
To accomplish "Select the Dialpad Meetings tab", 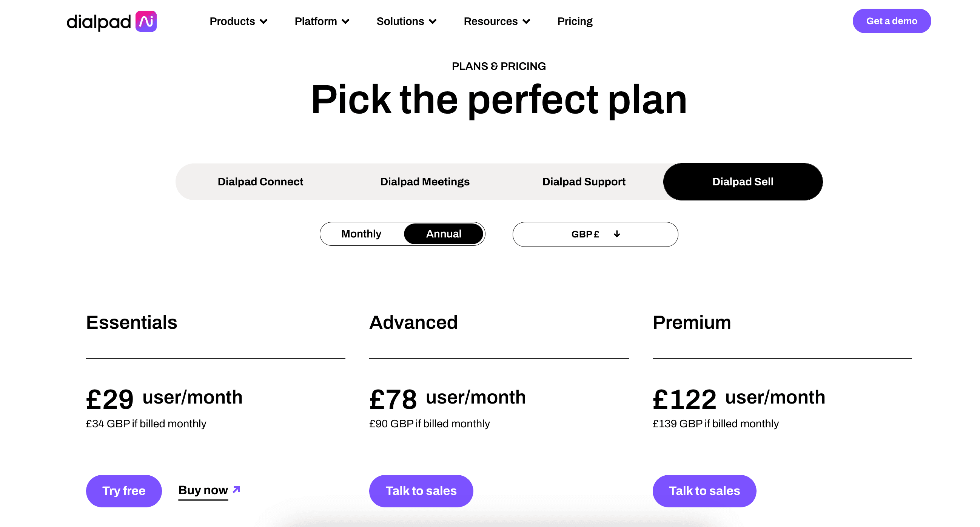I will coord(425,182).
